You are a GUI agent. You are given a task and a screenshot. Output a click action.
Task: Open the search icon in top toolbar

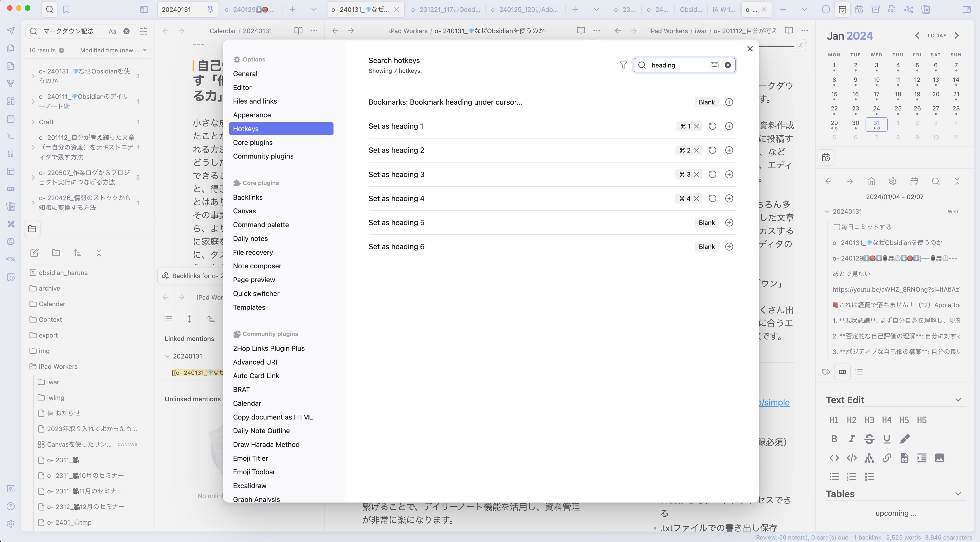[x=49, y=10]
